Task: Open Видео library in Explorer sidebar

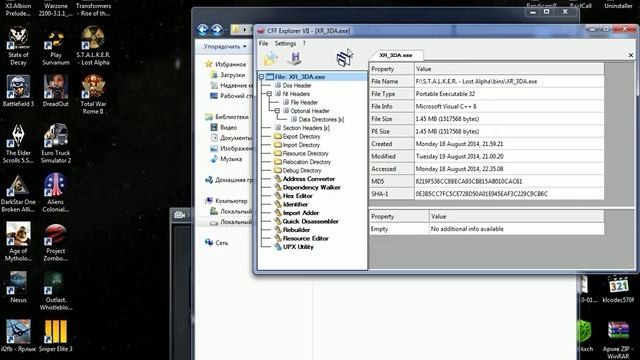Action: (x=228, y=127)
